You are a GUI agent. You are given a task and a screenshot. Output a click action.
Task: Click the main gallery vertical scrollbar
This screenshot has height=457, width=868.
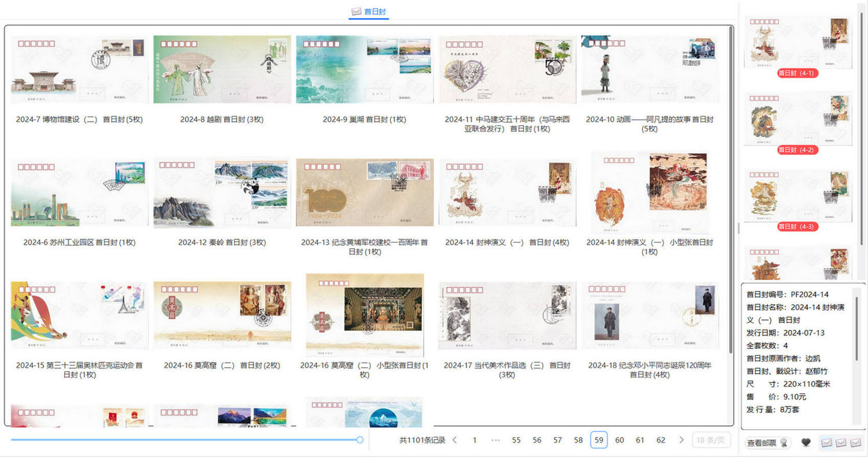pyautogui.click(x=732, y=174)
